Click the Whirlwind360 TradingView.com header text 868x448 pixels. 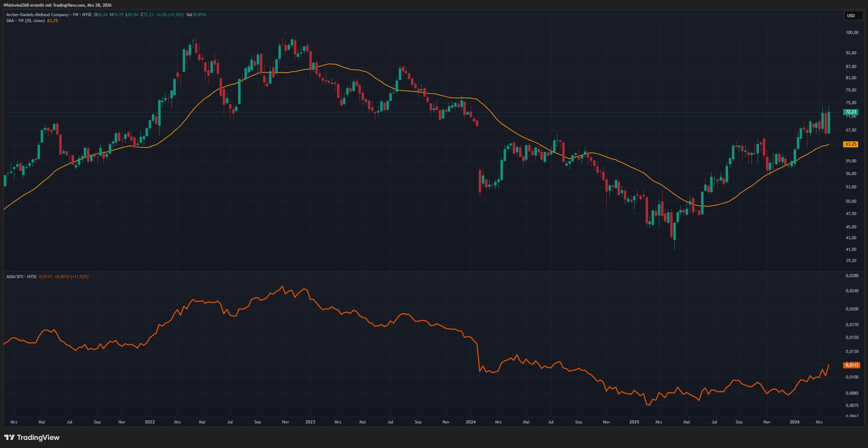(58, 5)
